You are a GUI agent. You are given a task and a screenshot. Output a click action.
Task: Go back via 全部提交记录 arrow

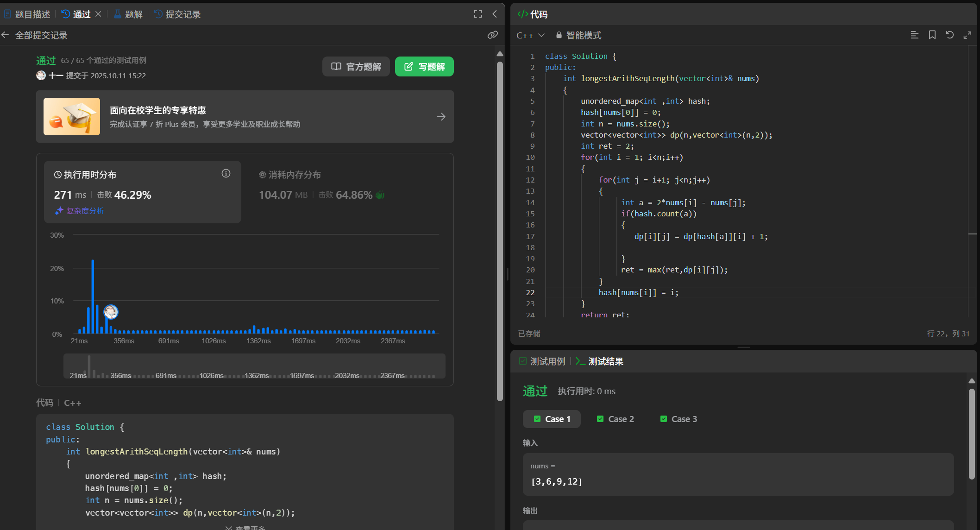[x=6, y=35]
